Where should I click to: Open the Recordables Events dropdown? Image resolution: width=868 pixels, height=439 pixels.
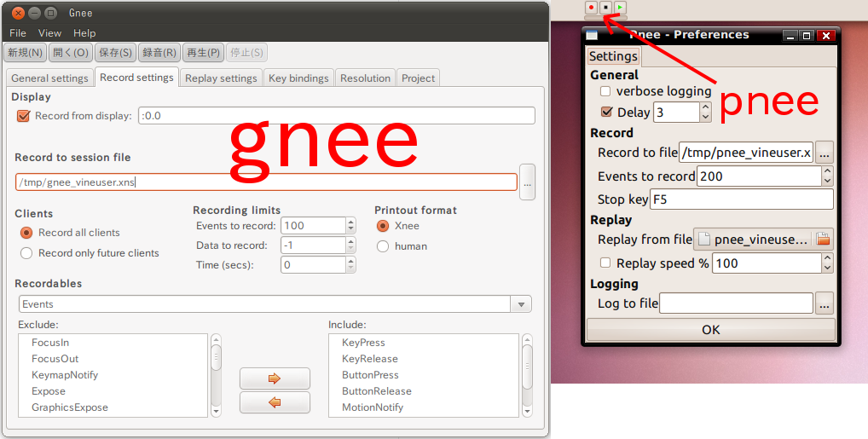[x=521, y=304]
